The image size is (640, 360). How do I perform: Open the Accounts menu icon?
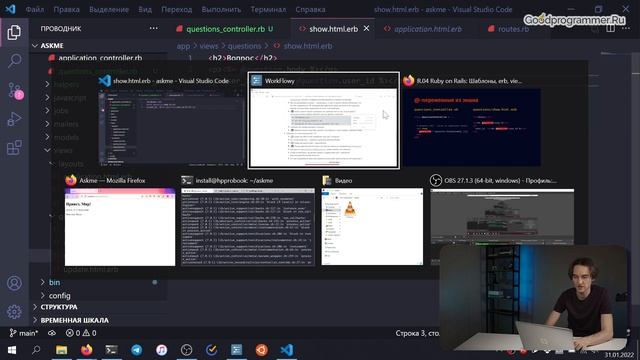coord(14,283)
